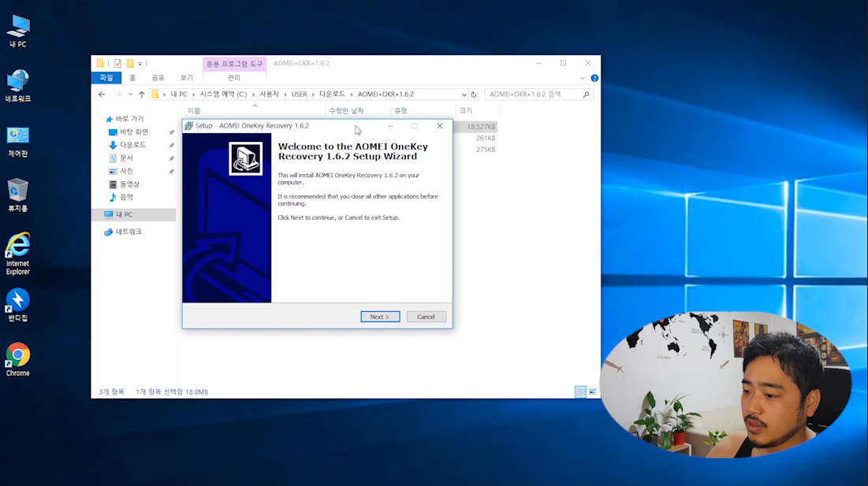Switch to large icons view icon

coord(592,392)
